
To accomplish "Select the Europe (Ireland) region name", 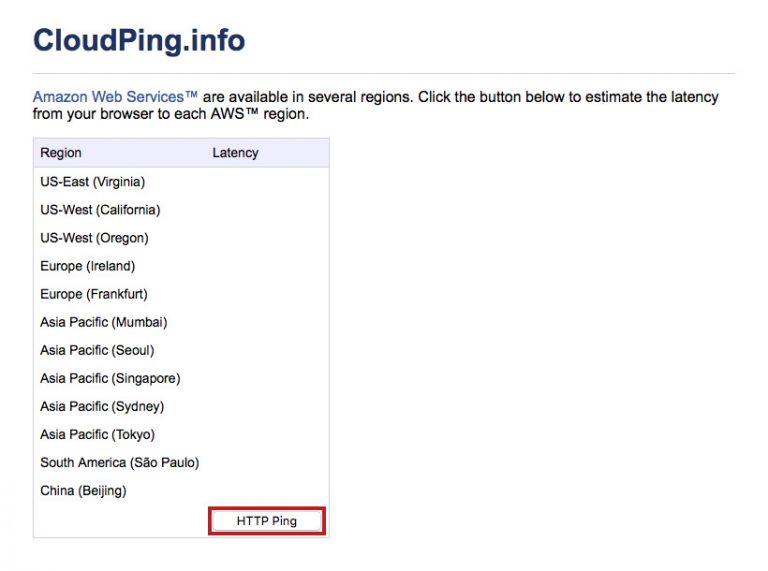I will (87, 266).
